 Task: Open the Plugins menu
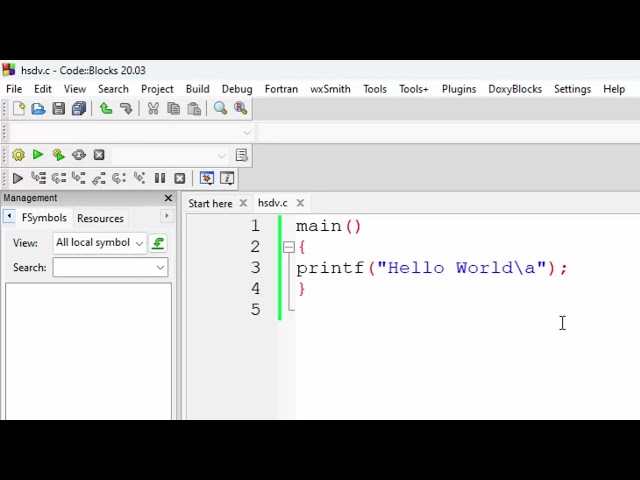coord(459,89)
